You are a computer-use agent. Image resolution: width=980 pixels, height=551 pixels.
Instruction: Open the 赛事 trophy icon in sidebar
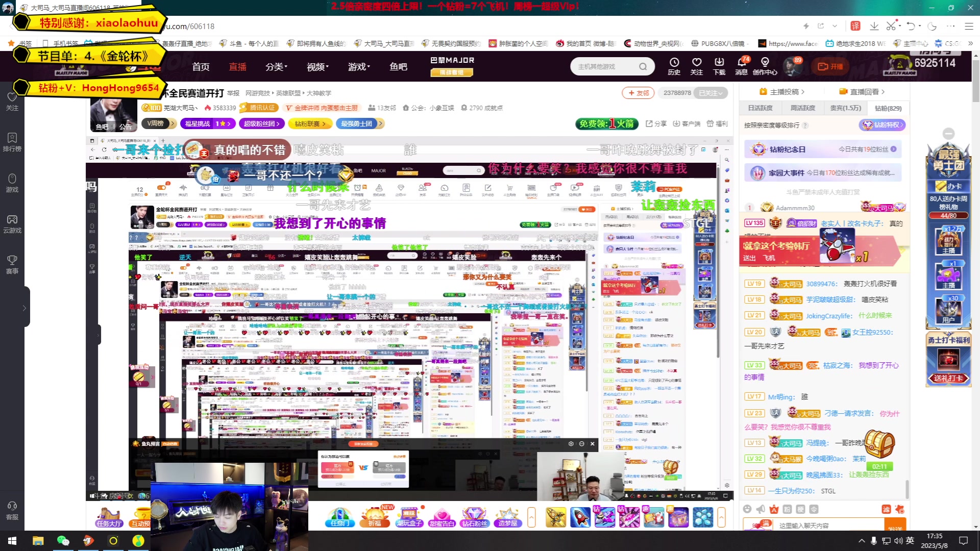tap(12, 264)
